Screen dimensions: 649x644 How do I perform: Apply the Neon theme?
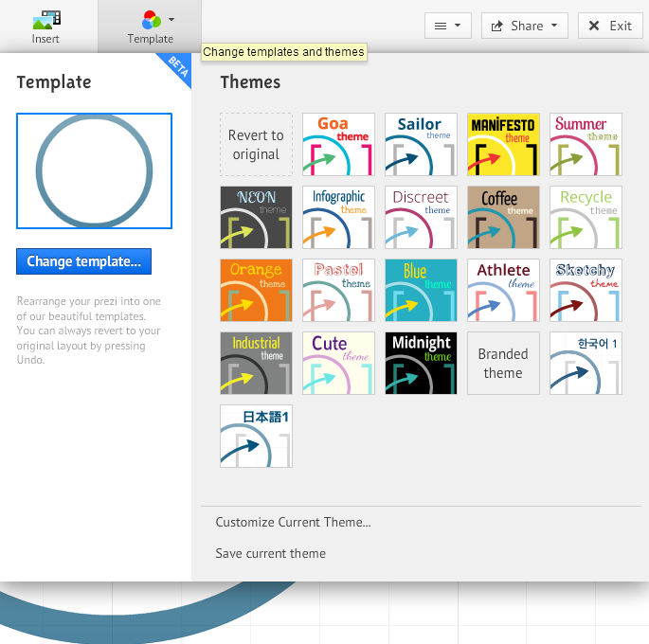pos(256,217)
